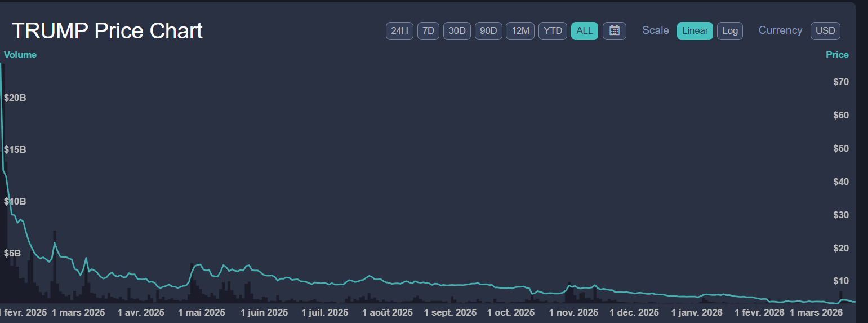Screen dimensions: 868x323
Task: Click the Scale label text
Action: click(x=656, y=30)
